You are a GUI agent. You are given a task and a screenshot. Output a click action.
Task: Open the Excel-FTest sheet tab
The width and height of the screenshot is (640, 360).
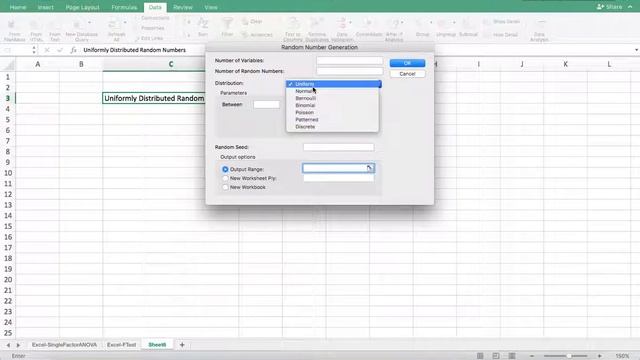tap(121, 345)
